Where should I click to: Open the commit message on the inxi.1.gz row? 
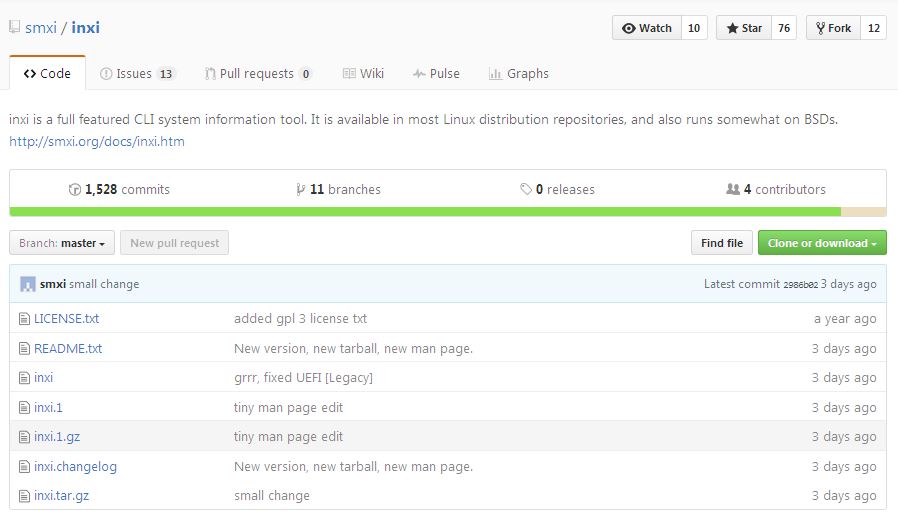pos(288,437)
